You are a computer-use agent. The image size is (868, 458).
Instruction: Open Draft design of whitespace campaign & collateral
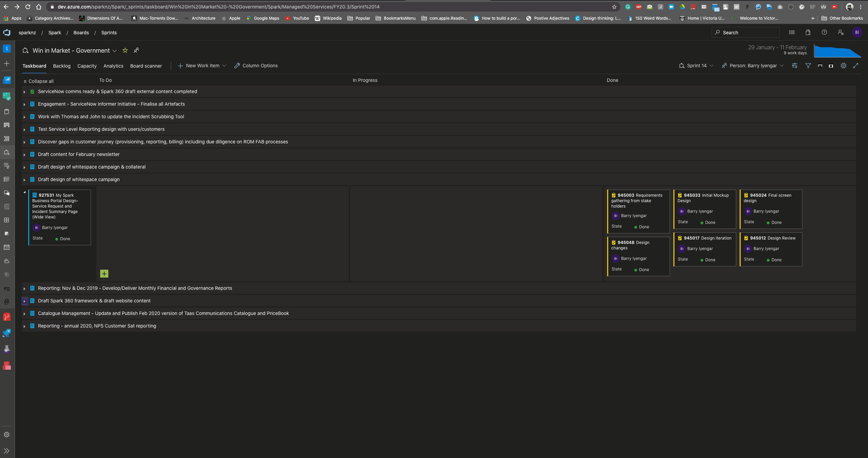coord(92,167)
